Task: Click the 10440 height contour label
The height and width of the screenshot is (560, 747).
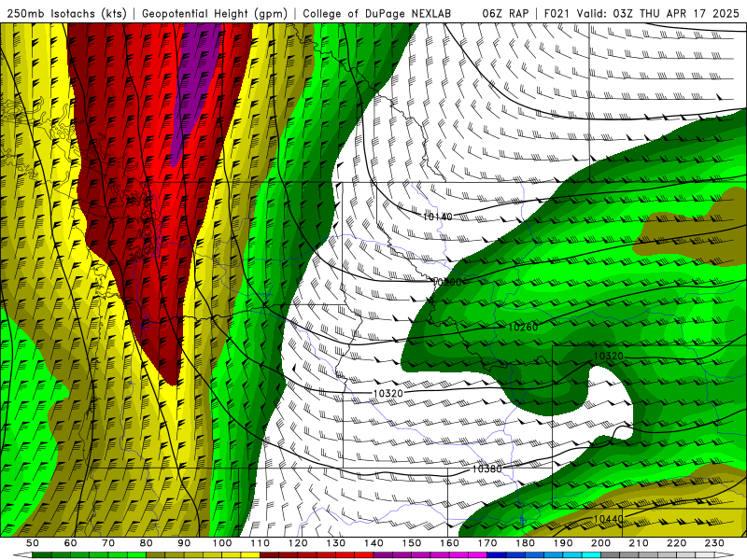Action: [609, 519]
